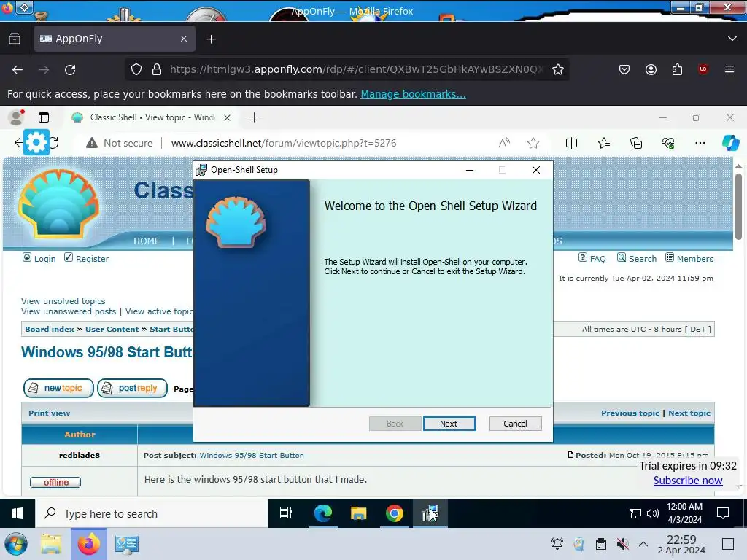Open Edge split screen icon

(571, 143)
